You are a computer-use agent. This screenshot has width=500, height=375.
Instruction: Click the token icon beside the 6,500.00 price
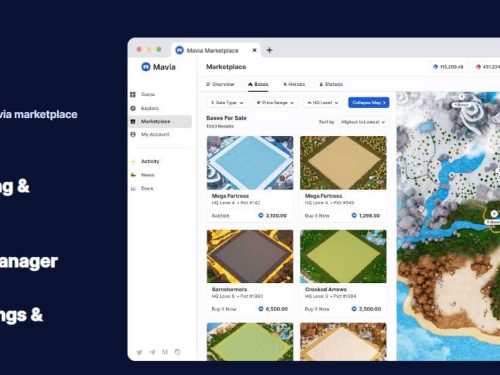click(261, 309)
